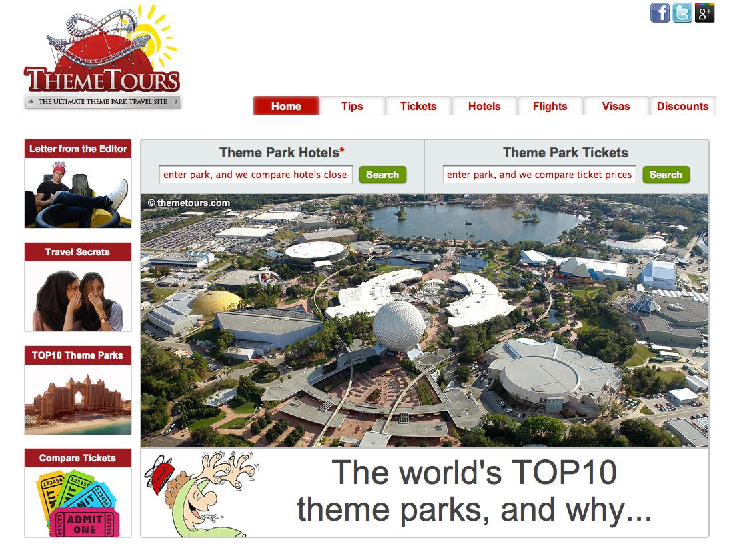Click the Theme Park Tickets input field
Screen dimensions: 739x560
pos(539,175)
